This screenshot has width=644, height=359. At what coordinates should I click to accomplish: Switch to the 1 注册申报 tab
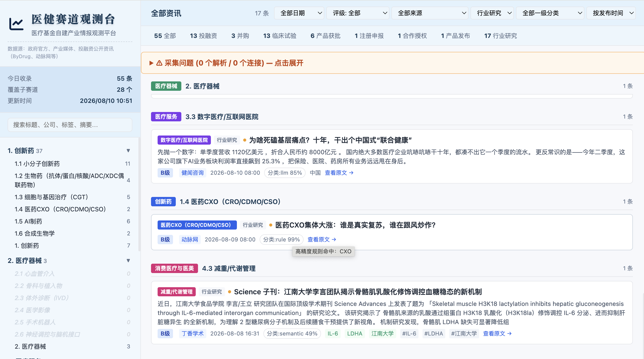(x=369, y=36)
